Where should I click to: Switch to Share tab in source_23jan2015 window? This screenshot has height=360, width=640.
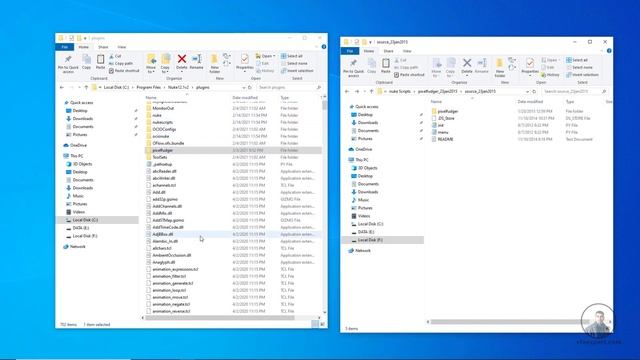pos(389,51)
